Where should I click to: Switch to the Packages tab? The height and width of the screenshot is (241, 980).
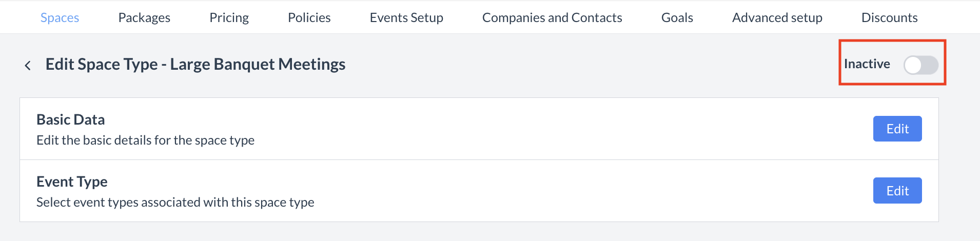(144, 17)
